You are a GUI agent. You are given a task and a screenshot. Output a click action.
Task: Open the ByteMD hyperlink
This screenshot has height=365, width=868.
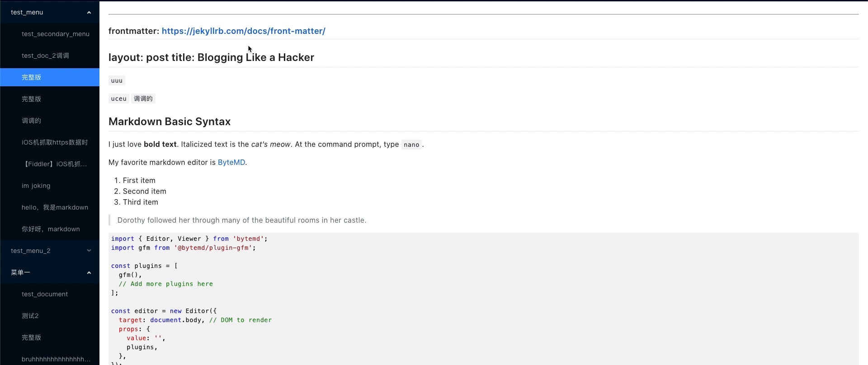click(231, 162)
